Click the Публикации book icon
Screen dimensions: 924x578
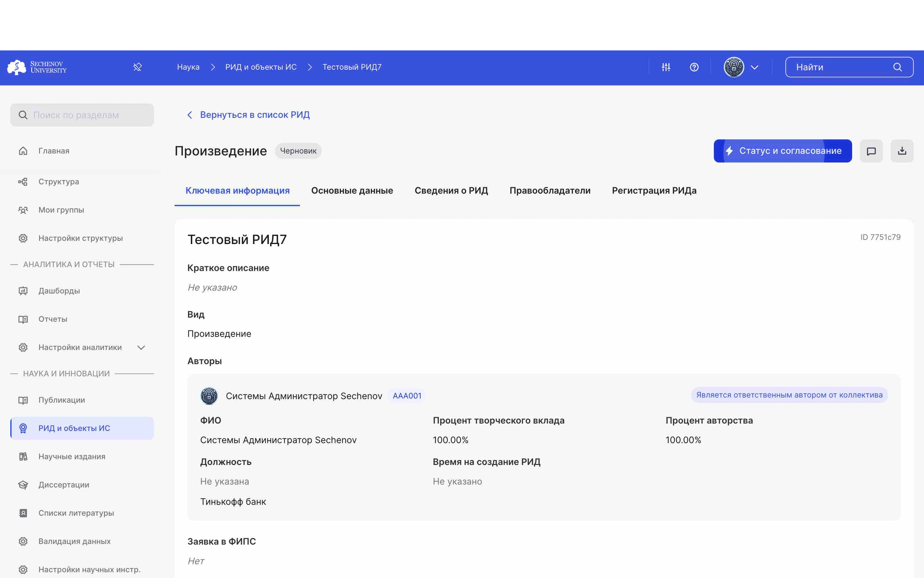pyautogui.click(x=23, y=400)
